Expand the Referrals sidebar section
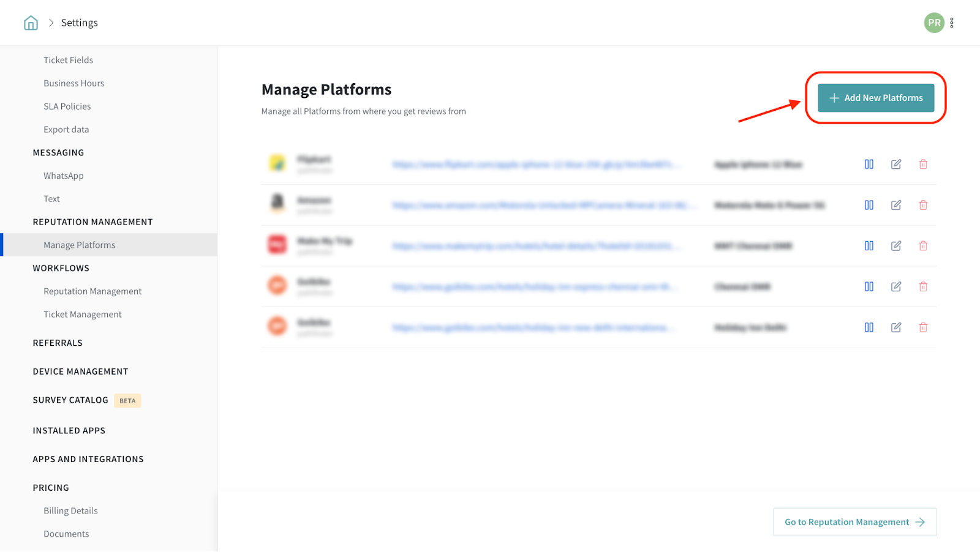Viewport: 980px width, 552px height. click(58, 343)
